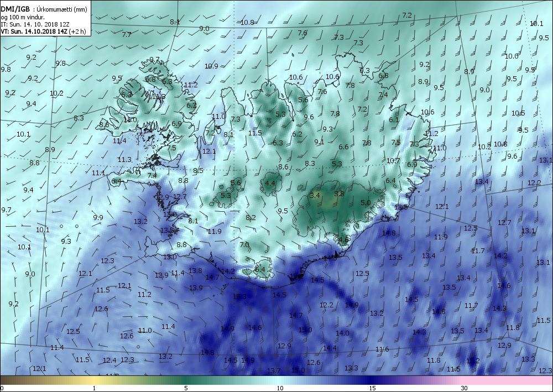The image size is (553, 392).
Task: Click the 5.0 value on the map
Action: [x=366, y=202]
